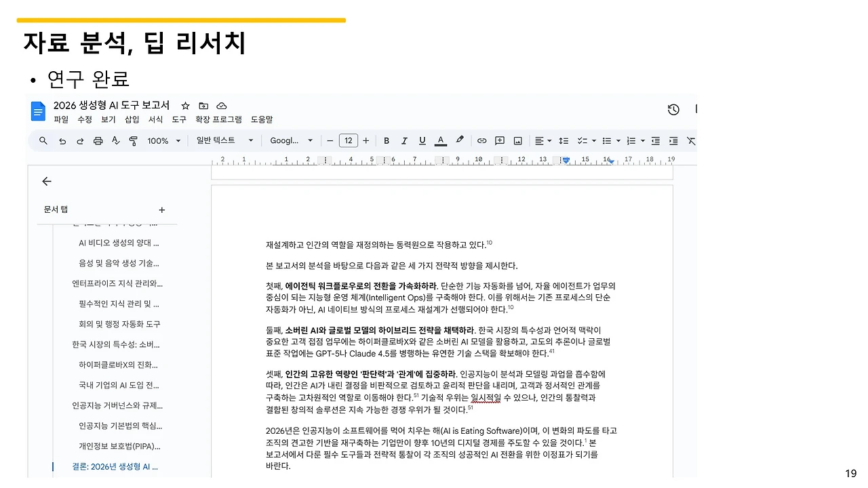Open the 도구 menu
The image size is (868, 488).
coord(179,119)
